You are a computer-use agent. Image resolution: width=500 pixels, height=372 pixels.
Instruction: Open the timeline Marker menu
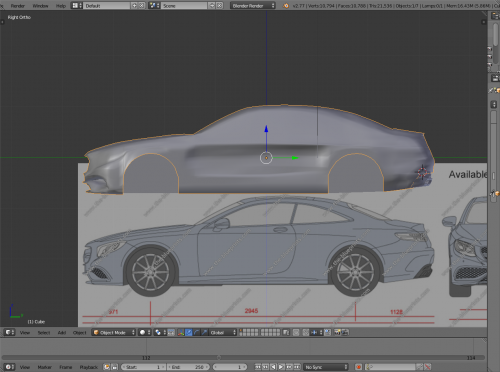[x=44, y=367]
